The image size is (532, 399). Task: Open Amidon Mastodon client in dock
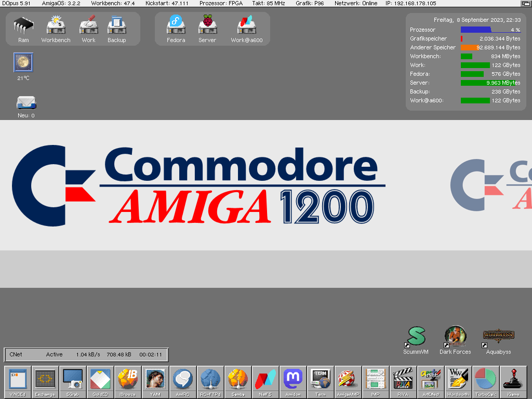click(x=293, y=382)
